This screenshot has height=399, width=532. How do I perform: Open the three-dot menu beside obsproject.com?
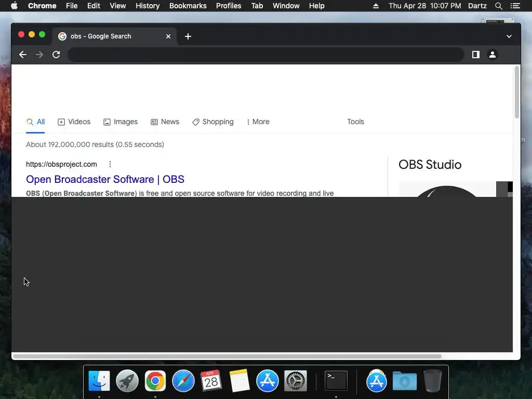pos(110,164)
